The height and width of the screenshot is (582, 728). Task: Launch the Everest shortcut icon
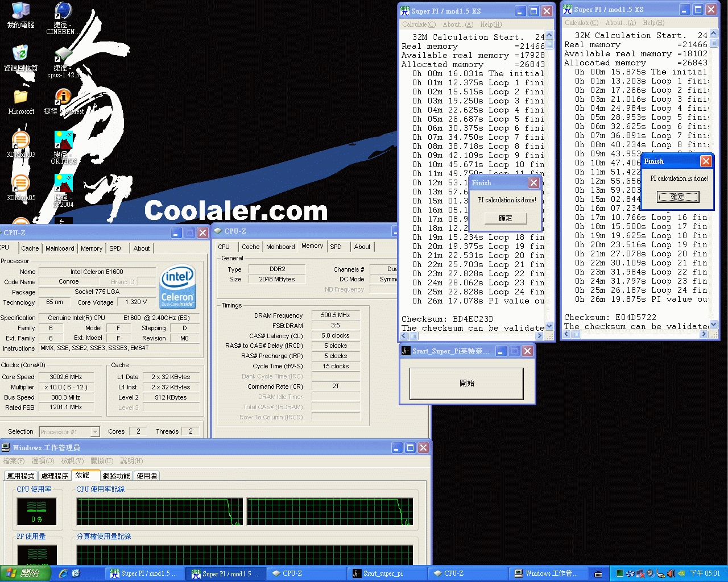(63, 97)
